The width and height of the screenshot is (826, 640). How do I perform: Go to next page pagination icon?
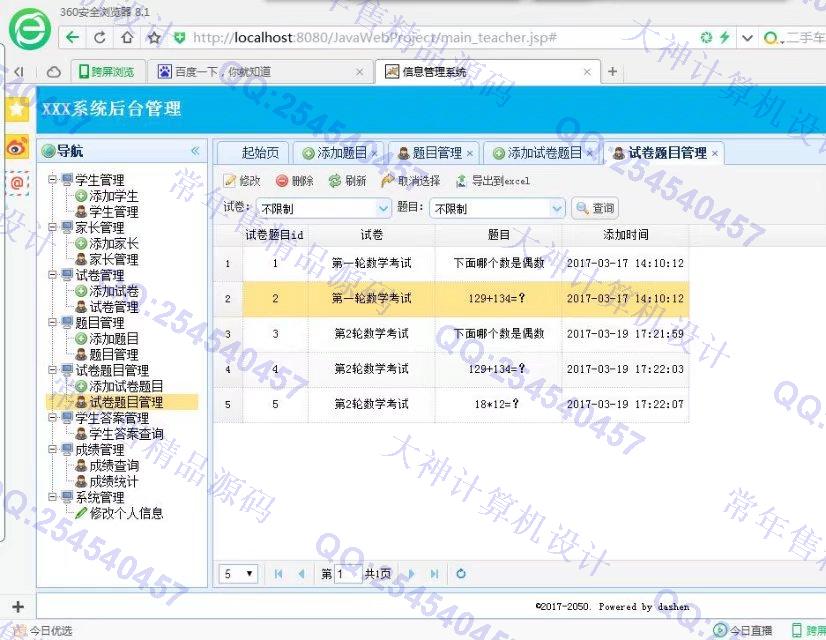[411, 574]
